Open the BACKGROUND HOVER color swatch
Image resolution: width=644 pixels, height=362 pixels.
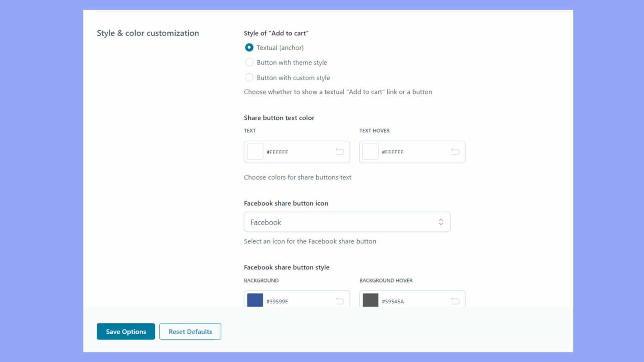[370, 301]
